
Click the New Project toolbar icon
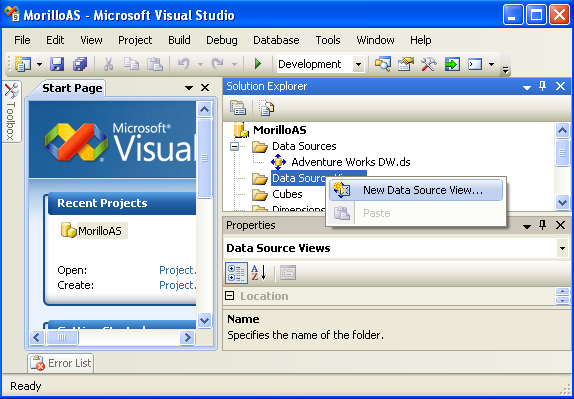tap(23, 64)
